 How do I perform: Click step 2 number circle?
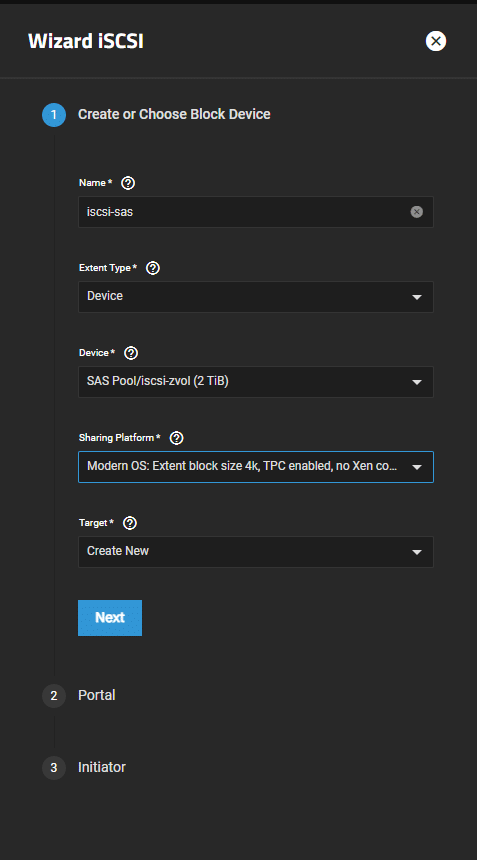pyautogui.click(x=54, y=696)
